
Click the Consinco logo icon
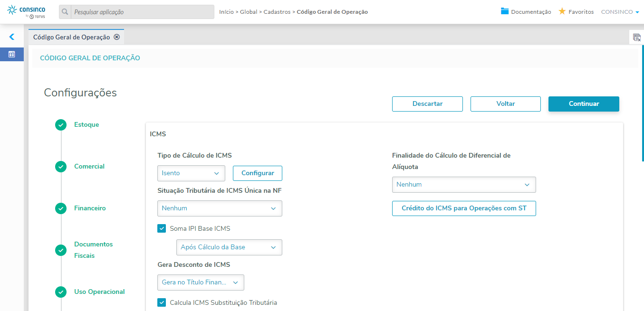coord(12,10)
